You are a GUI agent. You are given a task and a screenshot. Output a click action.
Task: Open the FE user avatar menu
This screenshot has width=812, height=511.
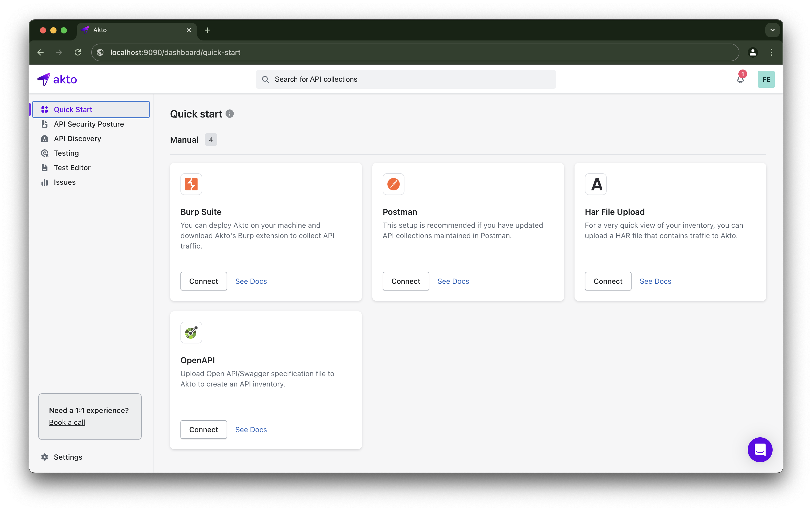pyautogui.click(x=766, y=79)
